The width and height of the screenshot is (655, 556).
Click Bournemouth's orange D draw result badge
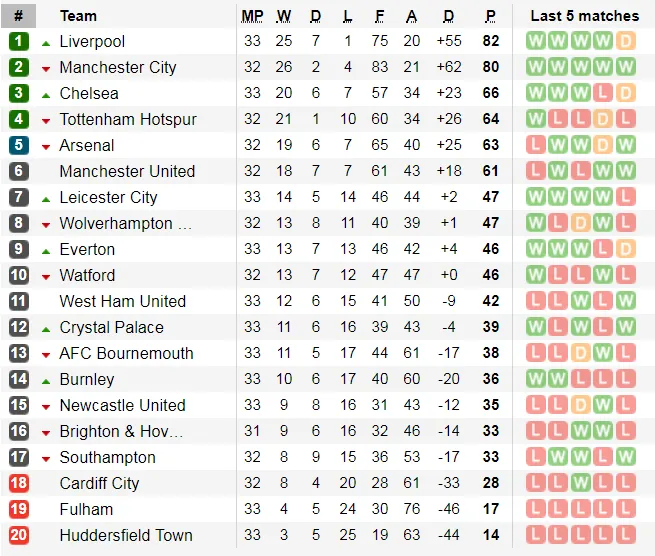[581, 354]
